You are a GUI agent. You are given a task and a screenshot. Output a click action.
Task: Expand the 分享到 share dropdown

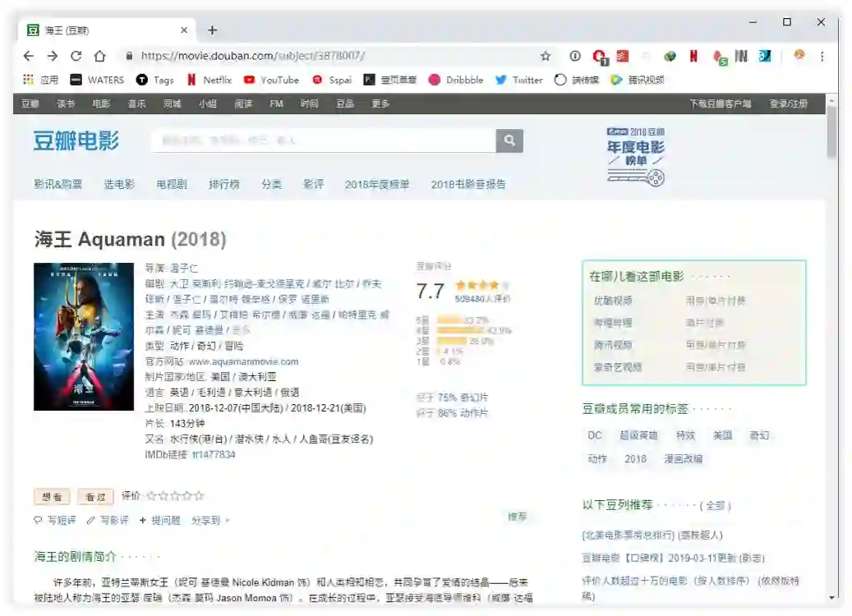point(210,520)
